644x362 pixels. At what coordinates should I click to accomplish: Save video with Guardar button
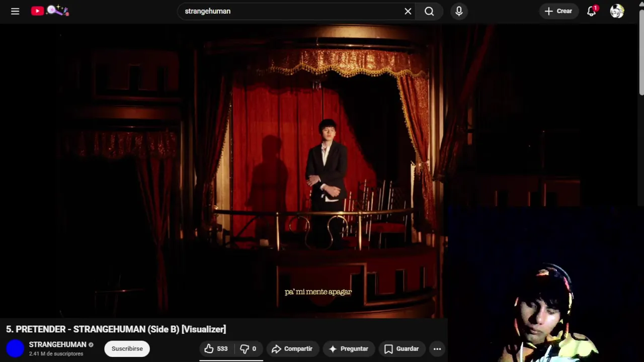401,348
